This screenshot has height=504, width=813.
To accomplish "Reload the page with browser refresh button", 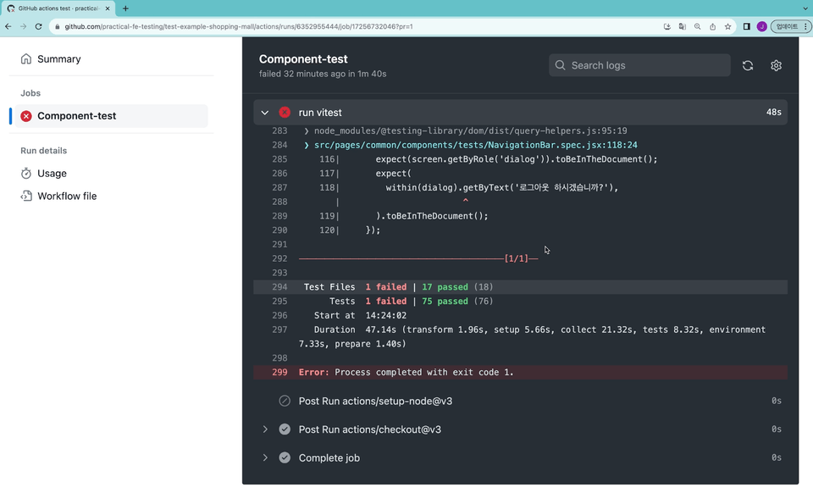I will (x=38, y=26).
